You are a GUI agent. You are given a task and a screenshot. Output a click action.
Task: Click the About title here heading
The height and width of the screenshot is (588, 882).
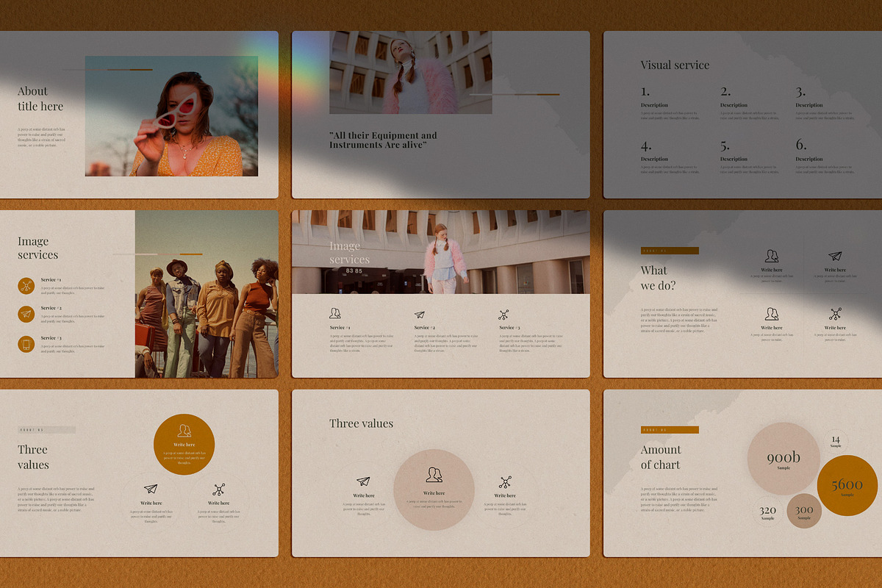[x=40, y=98]
